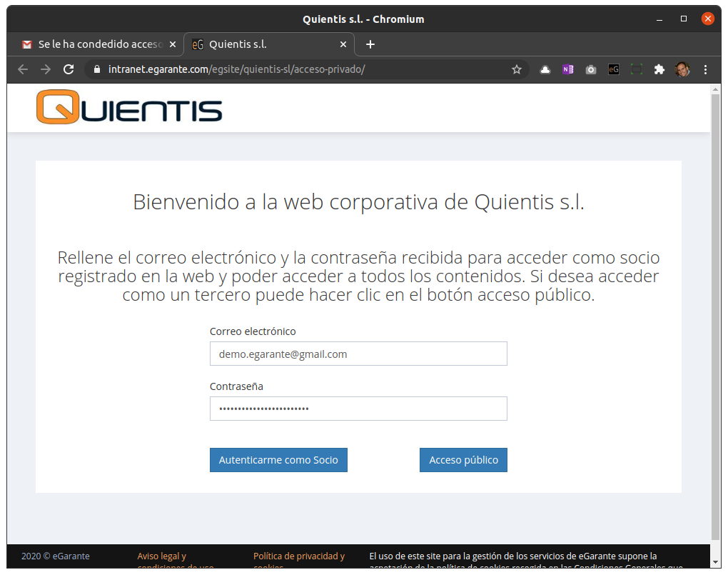Click the padlock site security icon
This screenshot has width=728, height=575.
click(97, 70)
